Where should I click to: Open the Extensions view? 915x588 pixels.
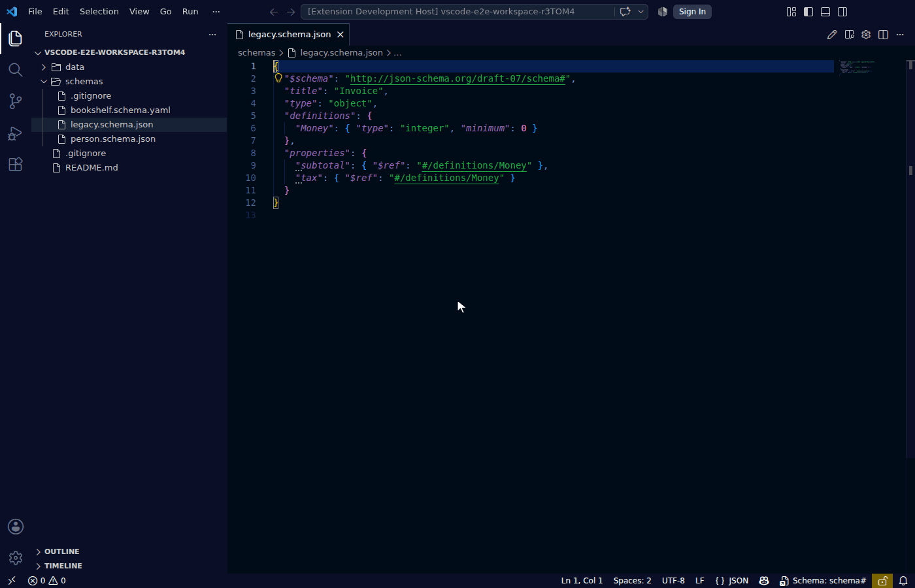tap(16, 164)
